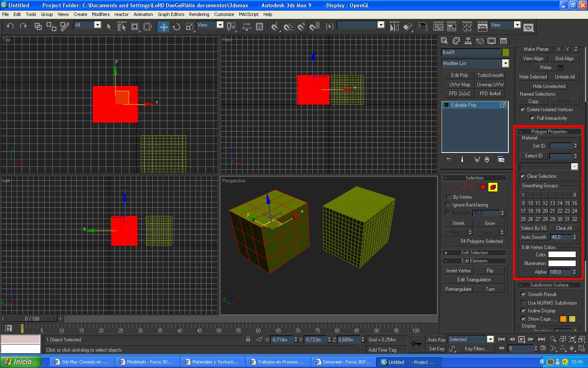Activate the Select and Link tool

pos(38,27)
